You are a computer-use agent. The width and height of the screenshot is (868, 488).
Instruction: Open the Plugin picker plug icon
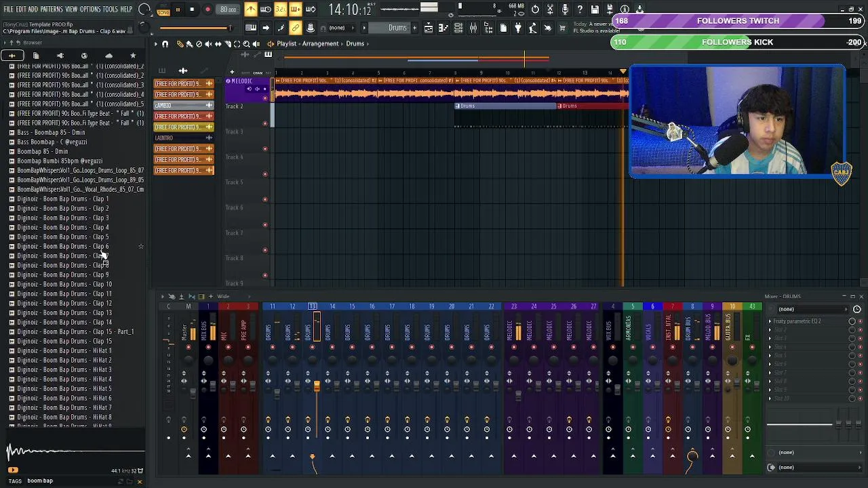[x=518, y=28]
